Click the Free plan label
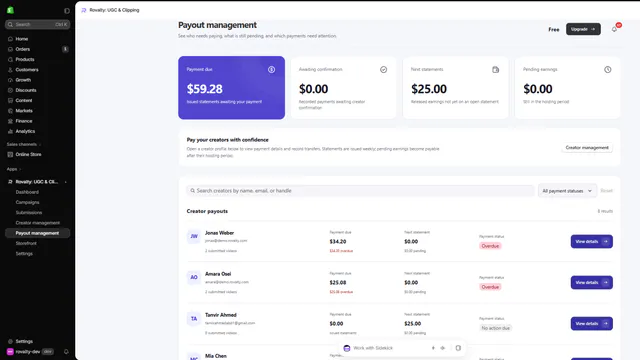The width and height of the screenshot is (640, 360). (x=553, y=29)
